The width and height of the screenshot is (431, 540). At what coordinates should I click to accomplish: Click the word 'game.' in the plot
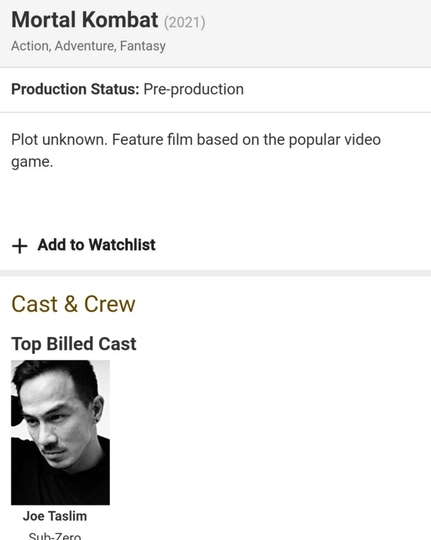coord(32,162)
